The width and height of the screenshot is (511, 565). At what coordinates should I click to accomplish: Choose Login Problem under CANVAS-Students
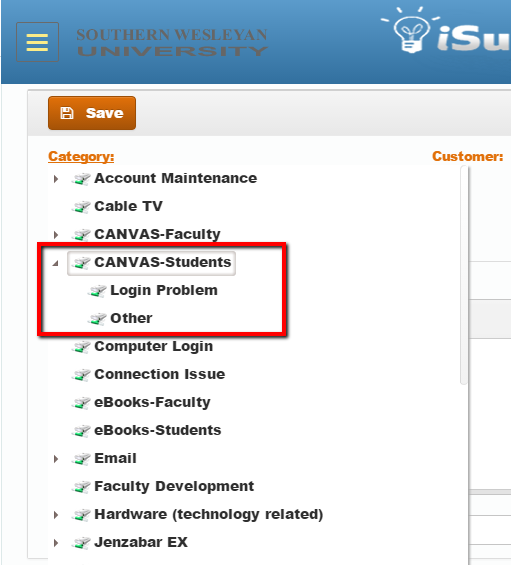tap(164, 290)
